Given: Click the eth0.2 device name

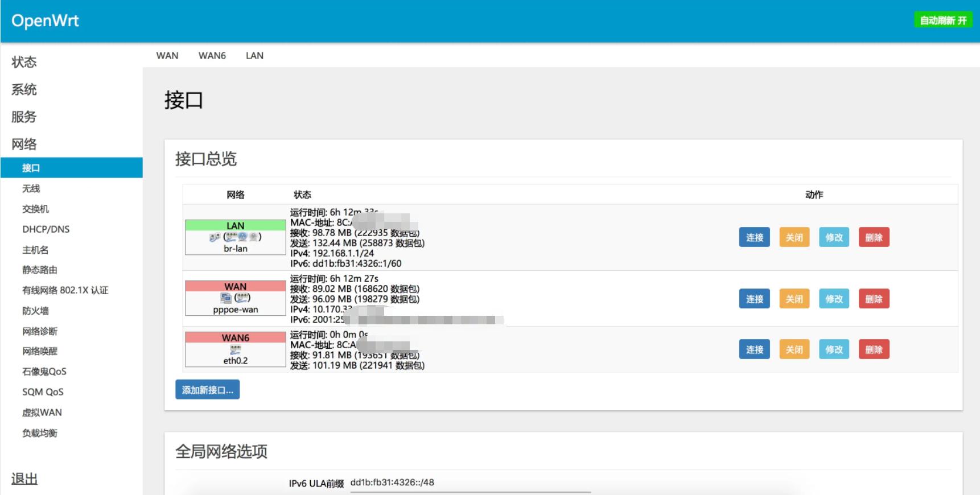Looking at the screenshot, I should pyautogui.click(x=236, y=361).
